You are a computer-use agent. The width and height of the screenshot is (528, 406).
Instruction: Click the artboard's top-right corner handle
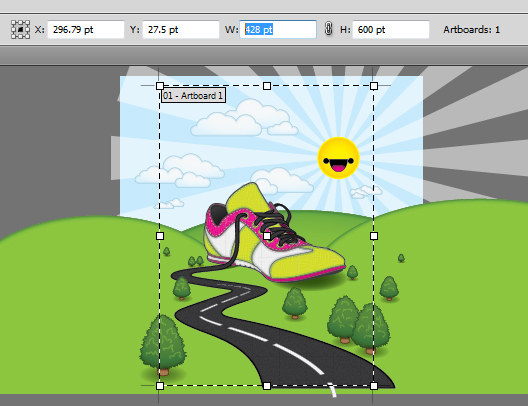pos(374,86)
